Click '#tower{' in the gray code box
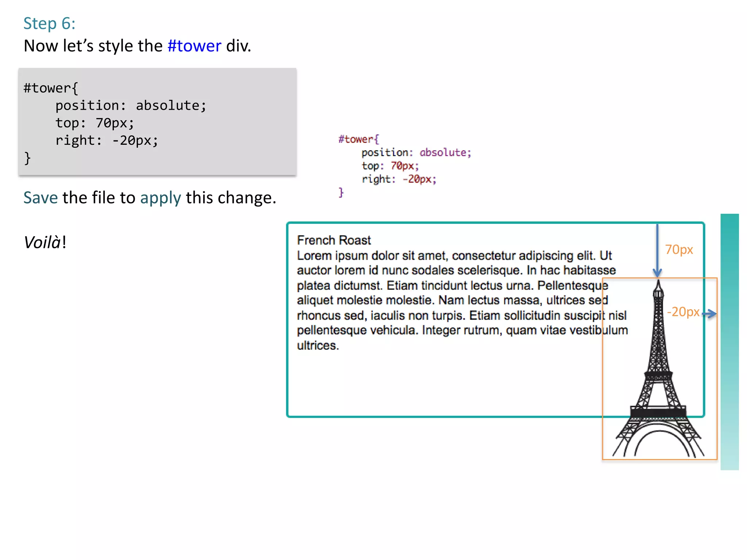The height and width of the screenshot is (560, 747). pos(51,88)
